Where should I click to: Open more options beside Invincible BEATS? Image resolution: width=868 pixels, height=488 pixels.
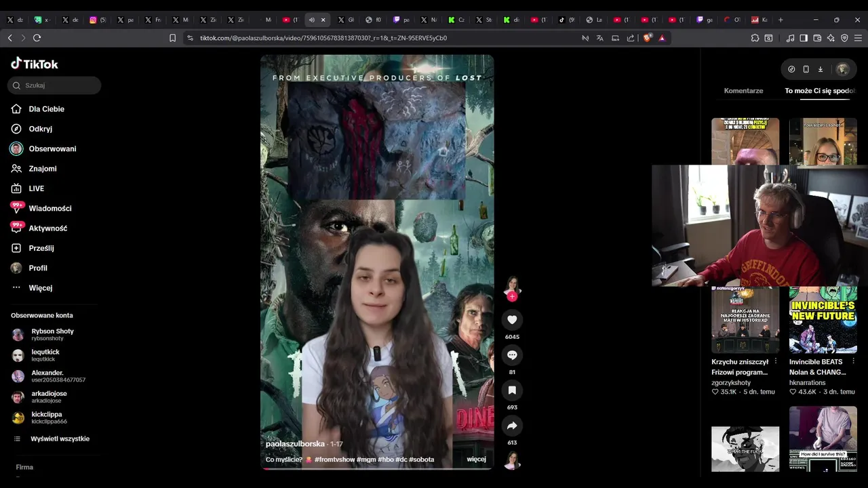click(x=853, y=362)
